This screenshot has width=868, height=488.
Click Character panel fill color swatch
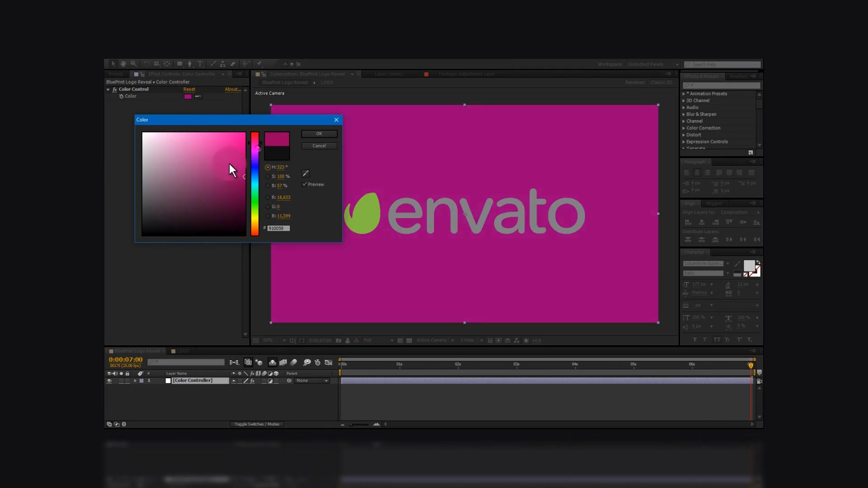click(x=749, y=266)
